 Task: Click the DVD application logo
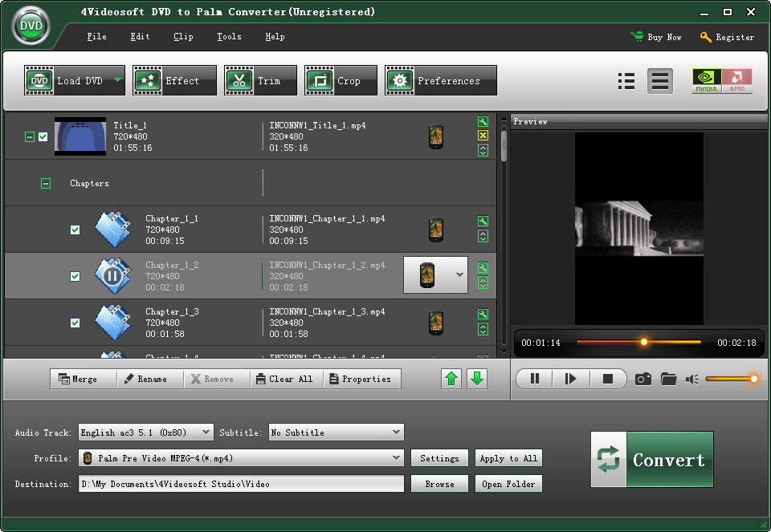click(x=31, y=26)
